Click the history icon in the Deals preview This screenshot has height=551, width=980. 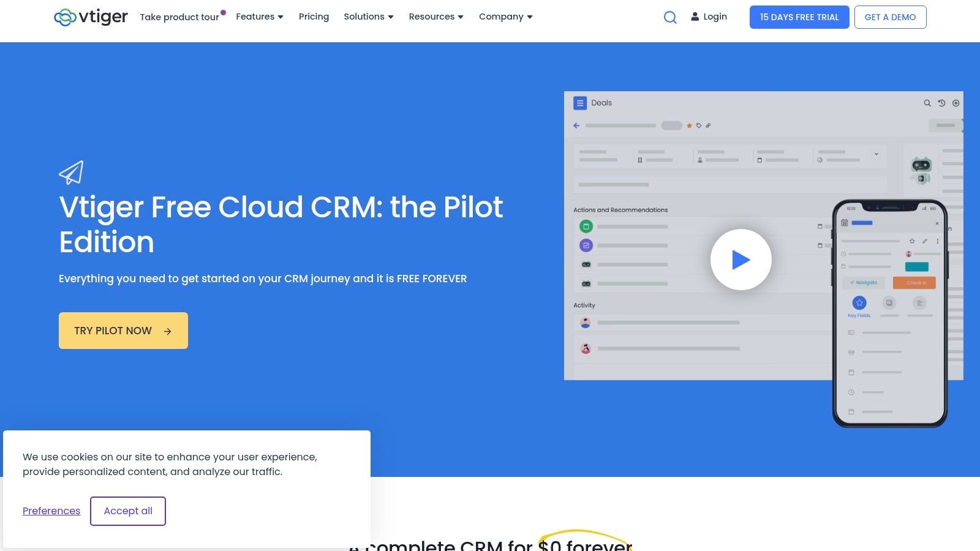coord(941,103)
